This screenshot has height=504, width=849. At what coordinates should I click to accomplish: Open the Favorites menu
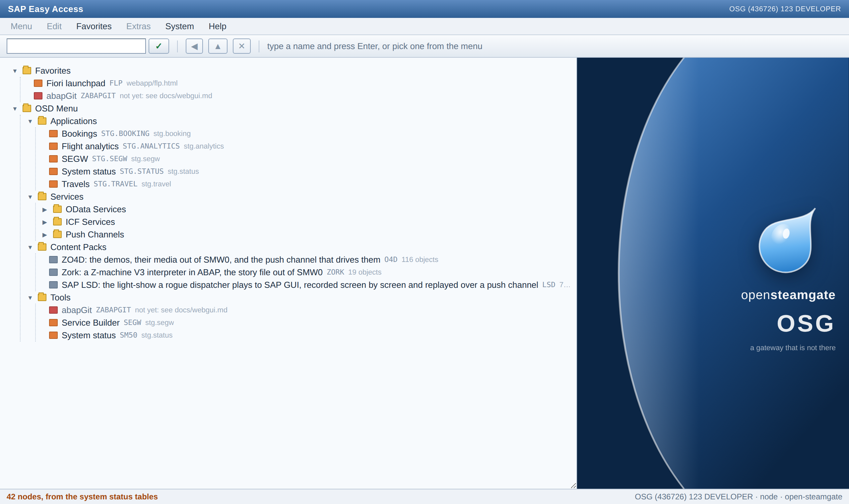pos(94,26)
